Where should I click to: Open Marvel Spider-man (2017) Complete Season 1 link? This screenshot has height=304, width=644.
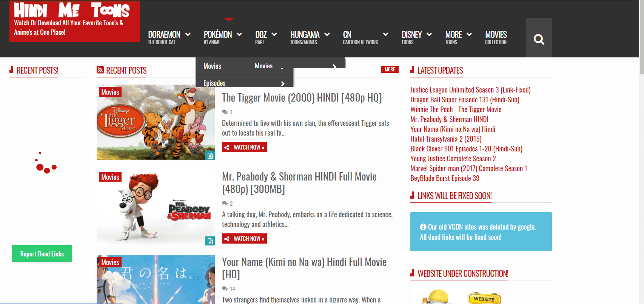click(x=468, y=168)
